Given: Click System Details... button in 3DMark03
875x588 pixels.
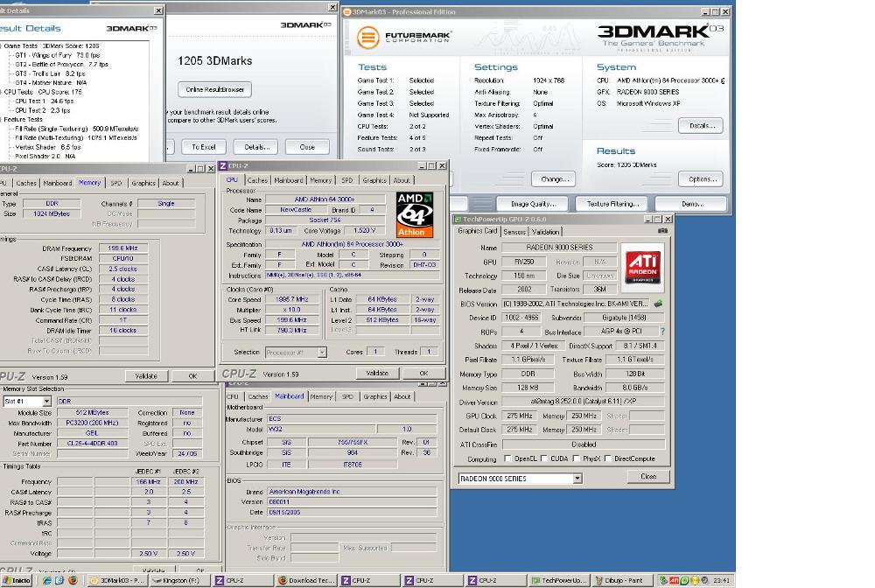Looking at the screenshot, I should point(701,125).
